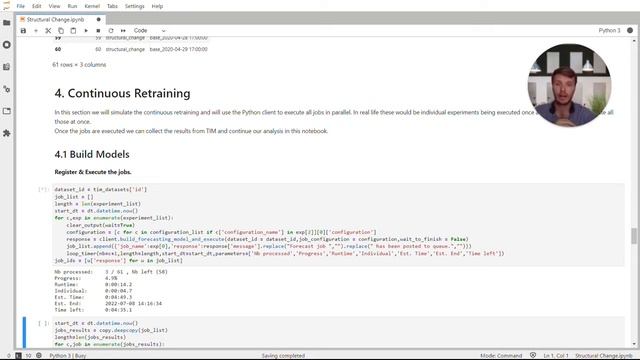Run the selected cell
This screenshot has width=640, height=360.
point(86,31)
